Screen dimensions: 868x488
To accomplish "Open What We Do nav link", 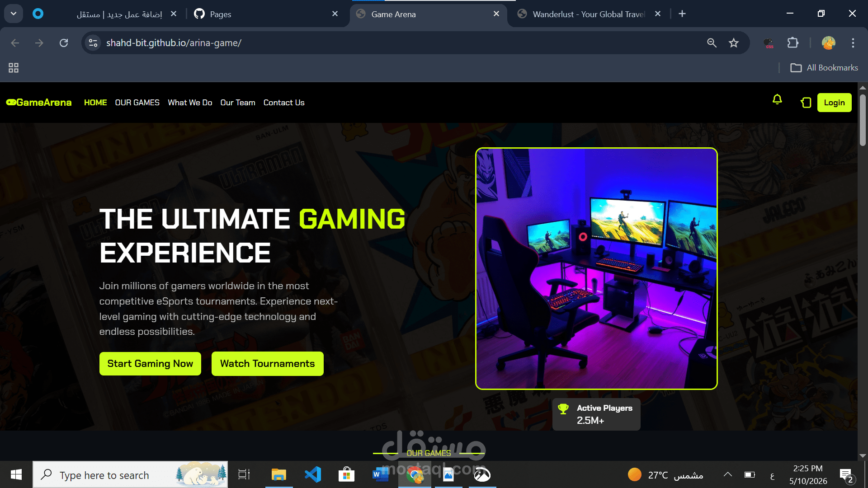I will [190, 103].
